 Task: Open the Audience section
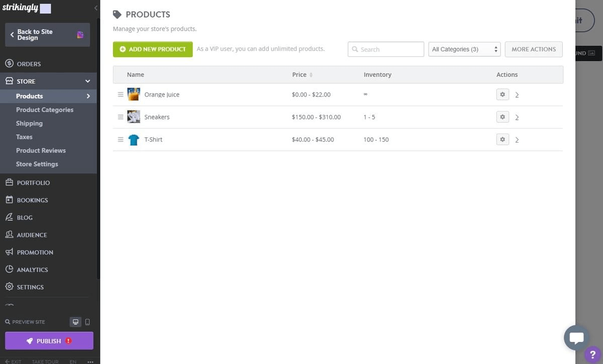32,235
